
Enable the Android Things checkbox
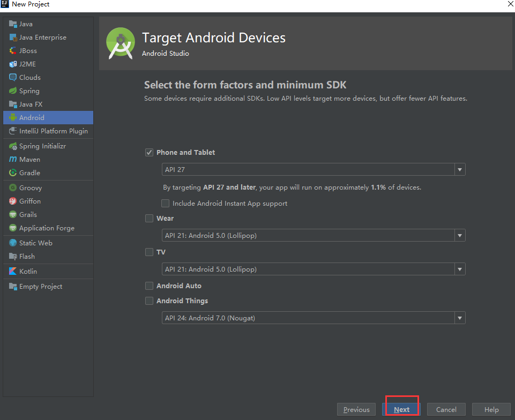149,301
